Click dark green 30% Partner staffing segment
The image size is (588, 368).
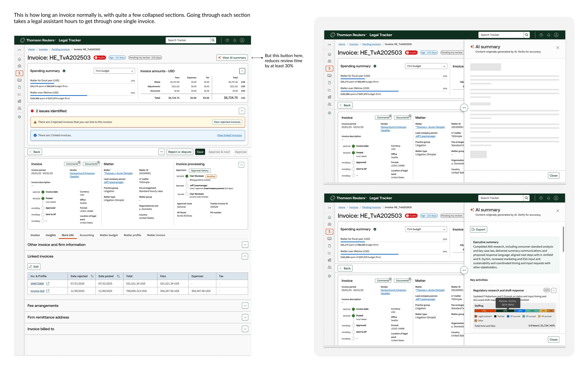[x=505, y=311]
